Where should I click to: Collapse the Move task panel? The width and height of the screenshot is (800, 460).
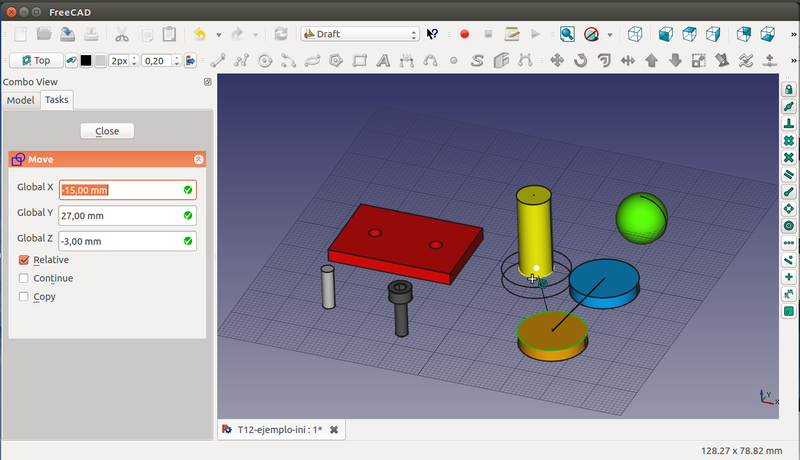click(x=198, y=159)
